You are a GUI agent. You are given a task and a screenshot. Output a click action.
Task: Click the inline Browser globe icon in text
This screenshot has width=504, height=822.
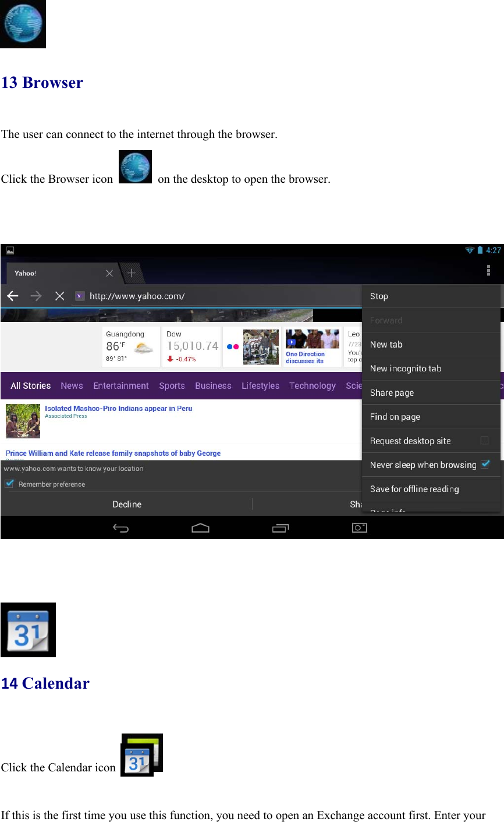(x=135, y=167)
